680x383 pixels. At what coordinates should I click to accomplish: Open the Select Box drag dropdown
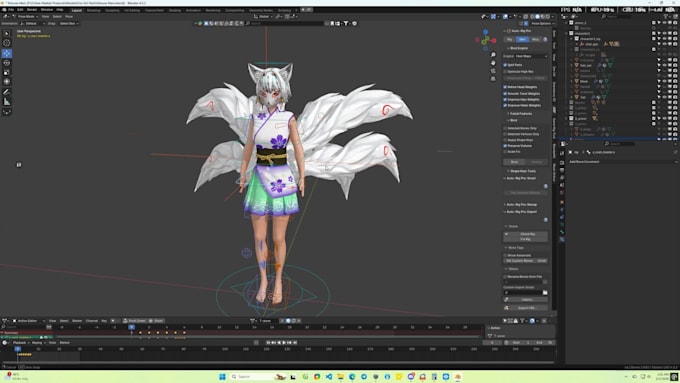69,23
